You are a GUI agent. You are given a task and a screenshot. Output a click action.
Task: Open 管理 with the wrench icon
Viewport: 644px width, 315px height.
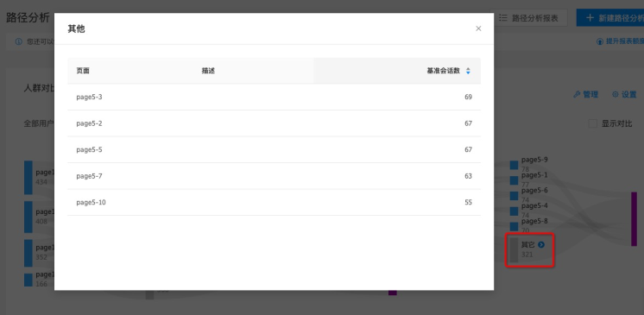click(x=585, y=94)
